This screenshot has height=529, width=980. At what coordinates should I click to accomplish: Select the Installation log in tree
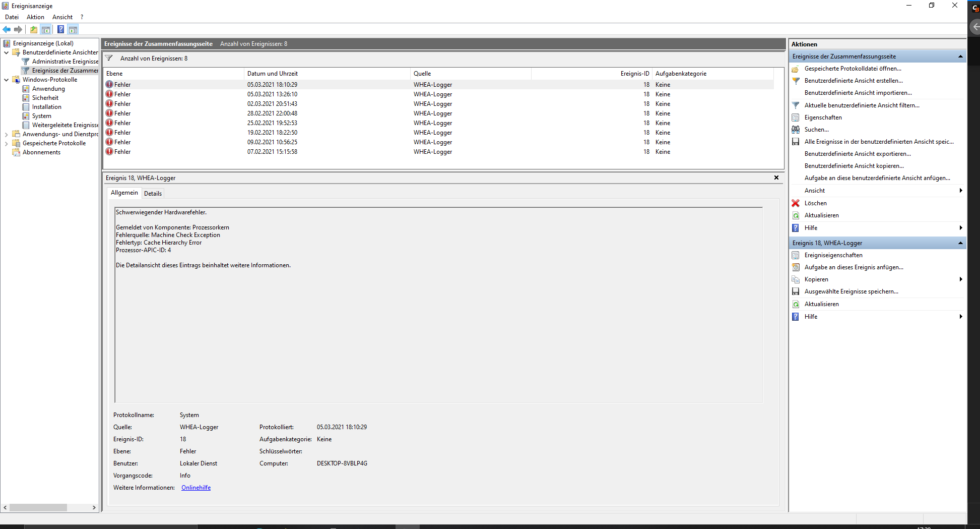(x=46, y=107)
